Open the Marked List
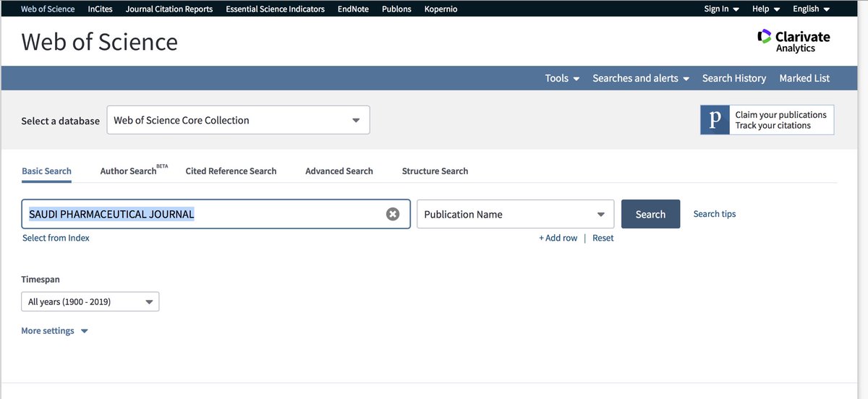This screenshot has width=868, height=399. 804,78
